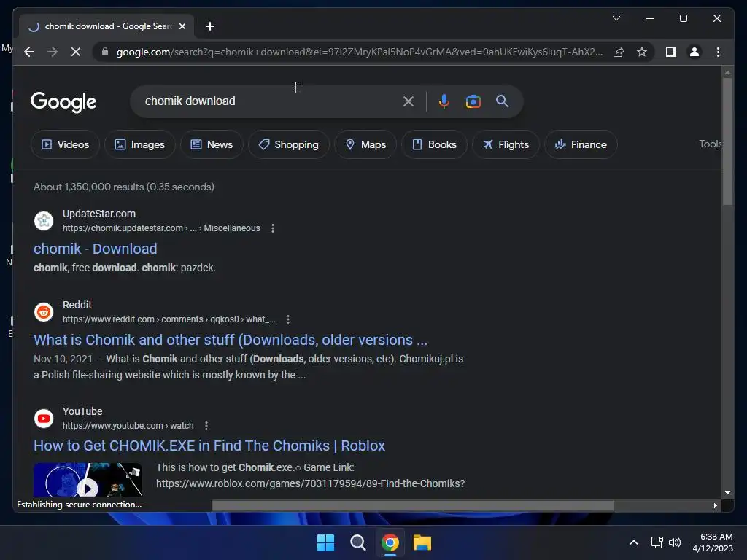Click the vertical scrollbar thumb
747x560 pixels.
point(727,141)
